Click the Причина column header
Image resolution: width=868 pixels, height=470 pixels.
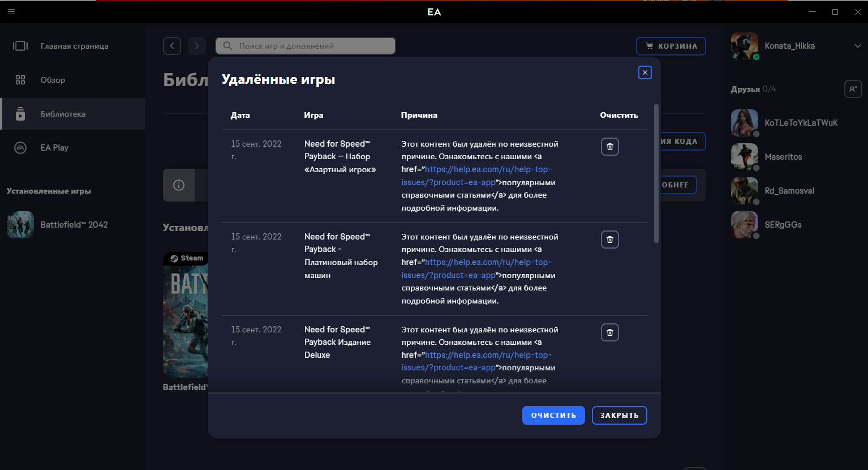pos(419,115)
